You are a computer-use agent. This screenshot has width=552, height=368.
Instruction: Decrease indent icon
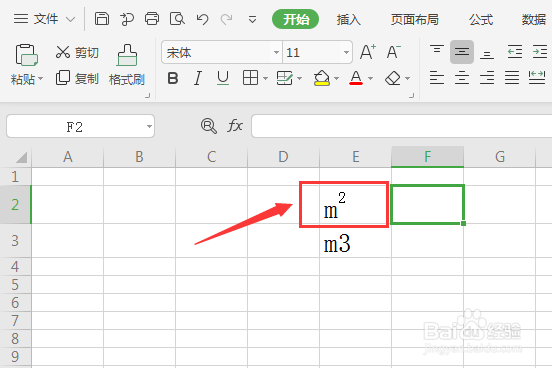(515, 52)
